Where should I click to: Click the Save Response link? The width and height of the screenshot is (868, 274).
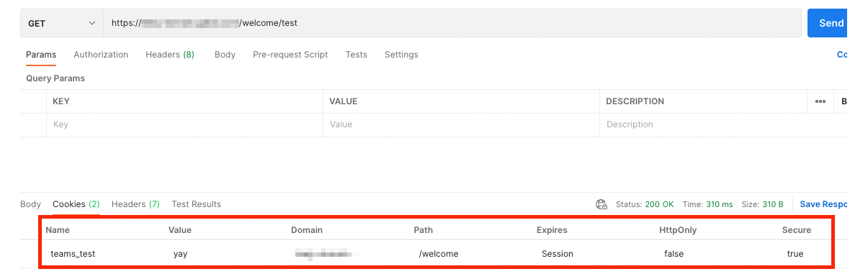coord(823,204)
